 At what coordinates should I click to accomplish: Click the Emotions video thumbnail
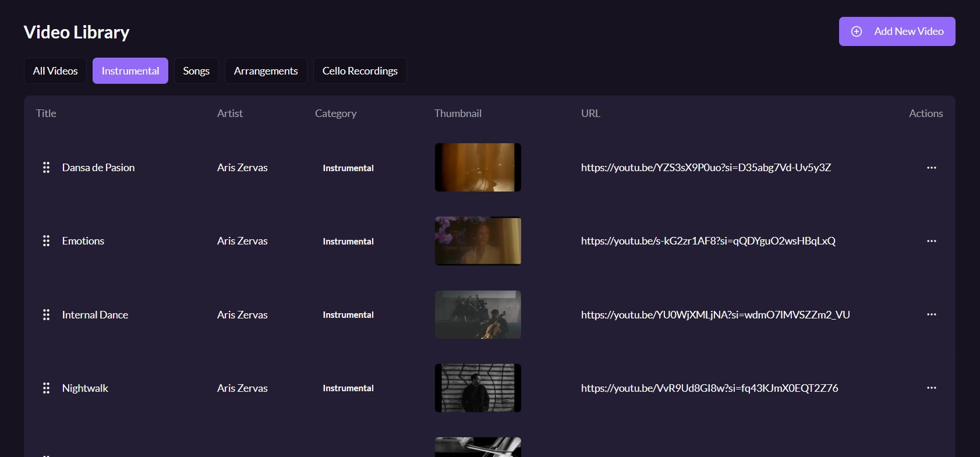(x=477, y=241)
